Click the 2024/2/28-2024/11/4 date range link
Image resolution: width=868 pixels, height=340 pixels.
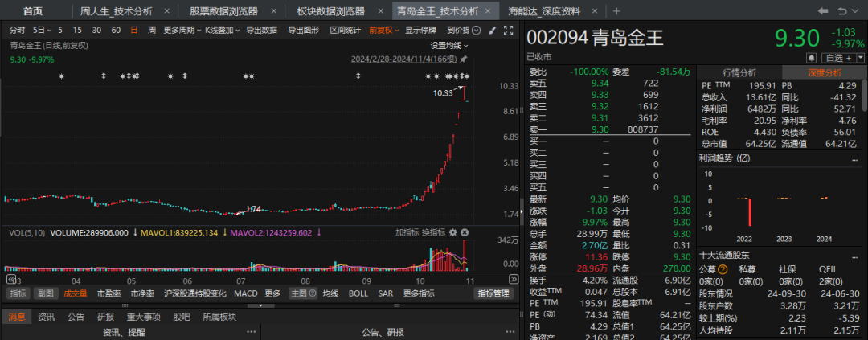click(x=404, y=59)
